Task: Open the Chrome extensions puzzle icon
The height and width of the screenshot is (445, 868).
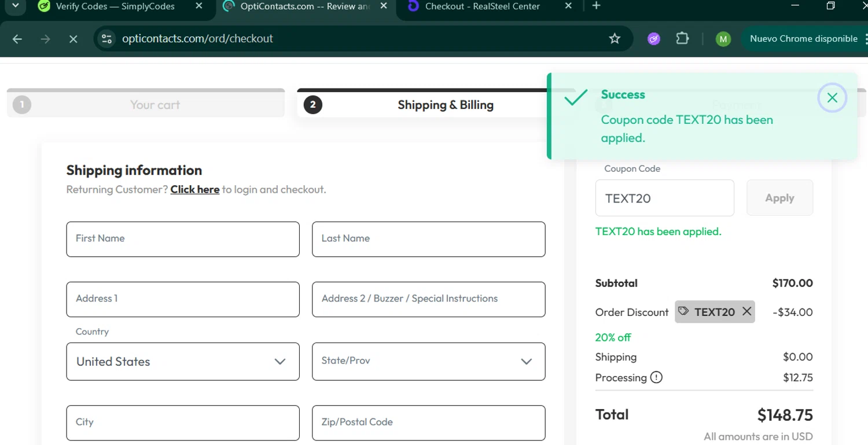Action: pyautogui.click(x=682, y=39)
